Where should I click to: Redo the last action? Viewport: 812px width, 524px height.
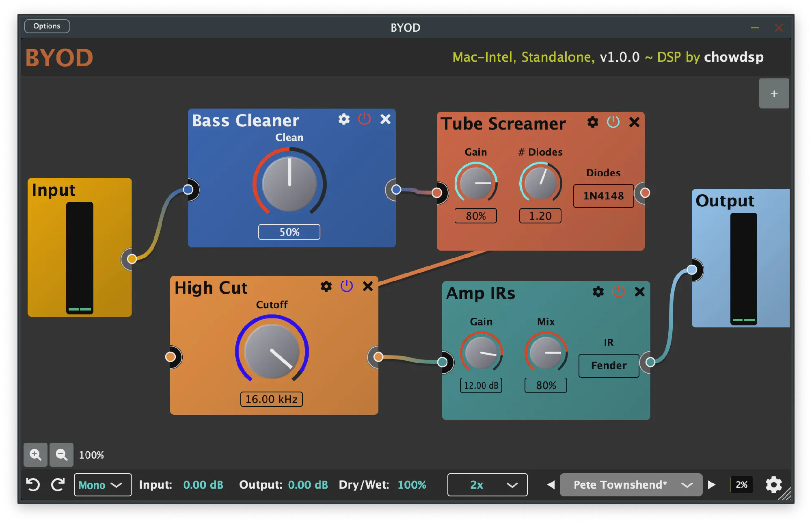point(58,485)
